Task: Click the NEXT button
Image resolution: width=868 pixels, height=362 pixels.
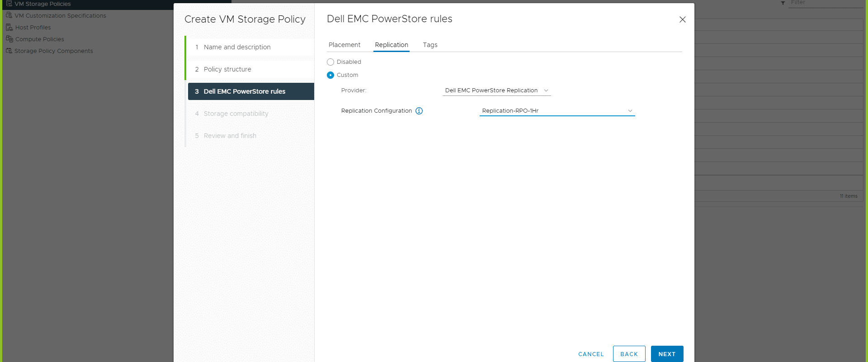Action: [x=667, y=354]
